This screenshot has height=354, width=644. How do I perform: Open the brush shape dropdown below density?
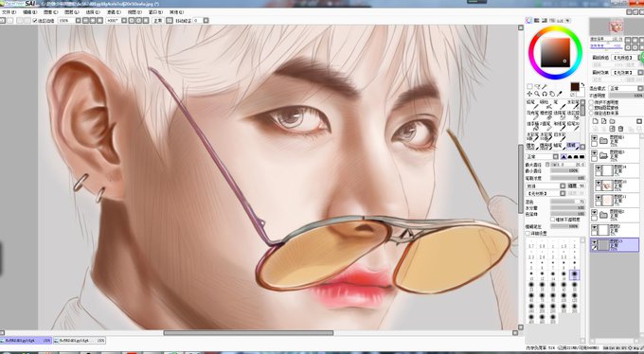(x=546, y=186)
